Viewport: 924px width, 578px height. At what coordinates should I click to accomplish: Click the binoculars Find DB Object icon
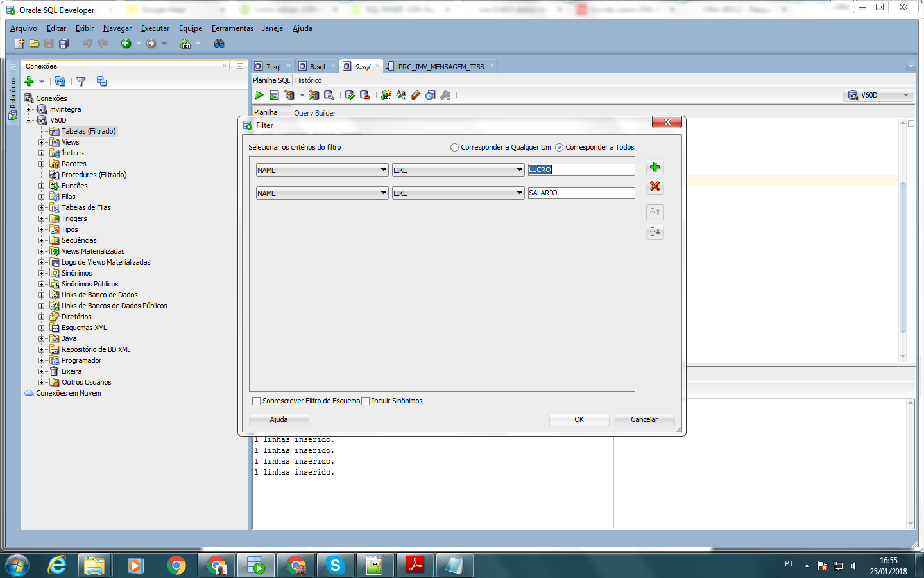tap(219, 44)
